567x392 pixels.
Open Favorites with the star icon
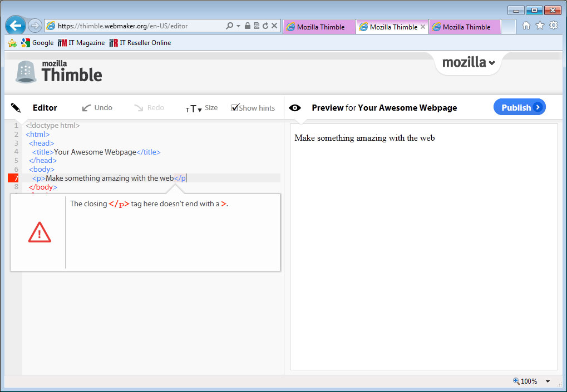coord(540,25)
